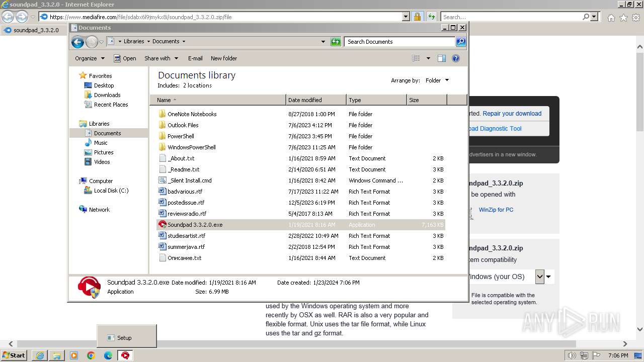Select the OneNote Notebooks folder icon
644x362 pixels.
click(162, 114)
